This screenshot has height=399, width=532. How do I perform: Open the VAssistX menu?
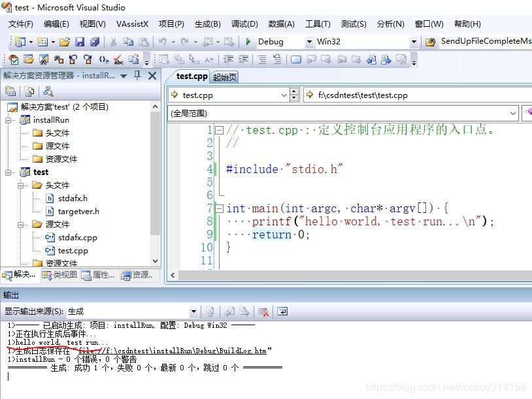click(x=132, y=24)
